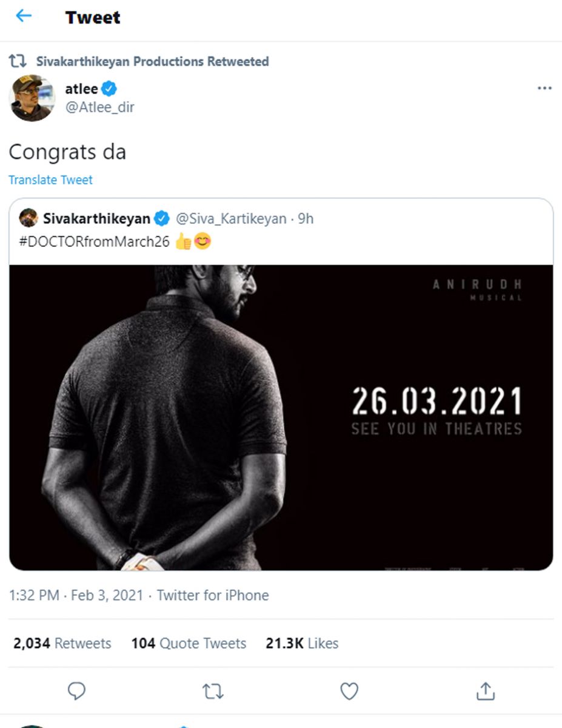Click atlee's blue verified badge
Viewport: 562px width, 728px height.
coord(109,89)
